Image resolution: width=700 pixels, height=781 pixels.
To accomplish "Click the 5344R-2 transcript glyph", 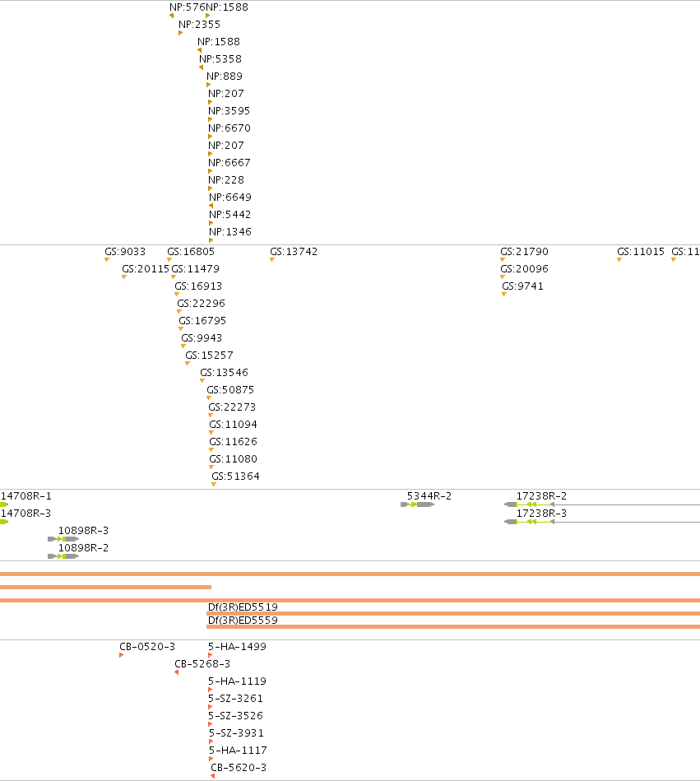I will pos(417,504).
